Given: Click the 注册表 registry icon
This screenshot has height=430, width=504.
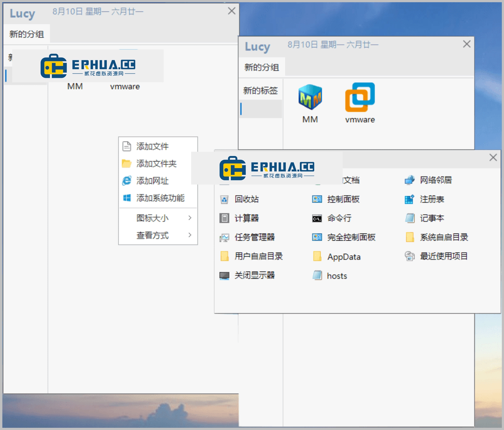Looking at the screenshot, I should point(410,199).
